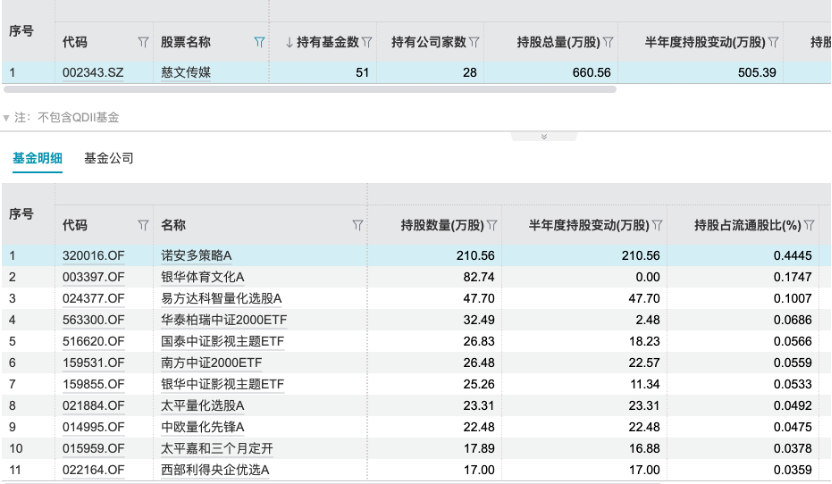This screenshot has height=484, width=832.
Task: Open fund 太平嘉和三个月定开
Action: click(217, 448)
